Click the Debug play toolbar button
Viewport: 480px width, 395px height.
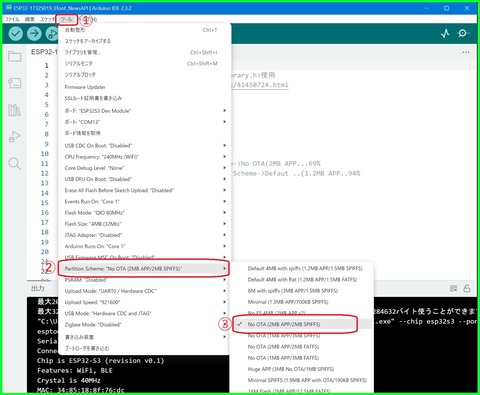(52, 34)
